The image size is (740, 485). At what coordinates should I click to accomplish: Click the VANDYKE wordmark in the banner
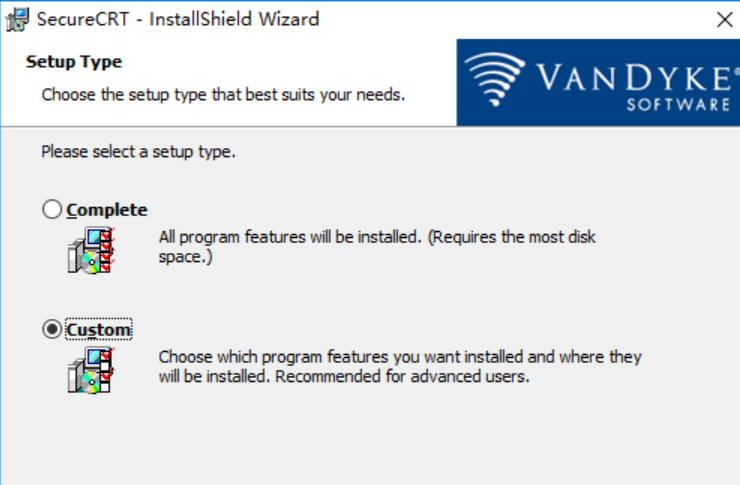click(636, 77)
